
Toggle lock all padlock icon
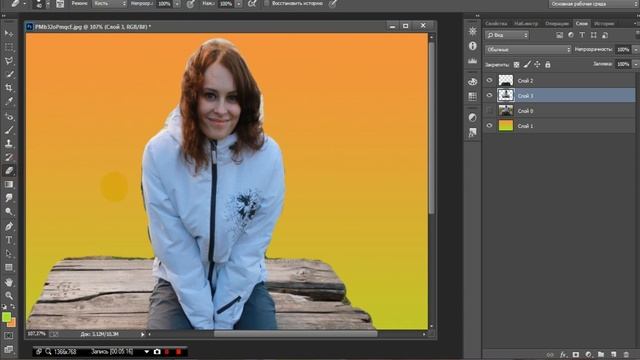tap(548, 64)
